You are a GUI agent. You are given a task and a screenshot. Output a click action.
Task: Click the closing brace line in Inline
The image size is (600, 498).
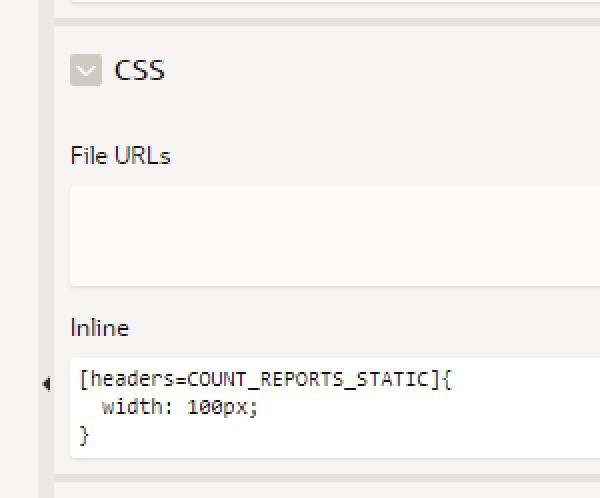[x=84, y=436]
